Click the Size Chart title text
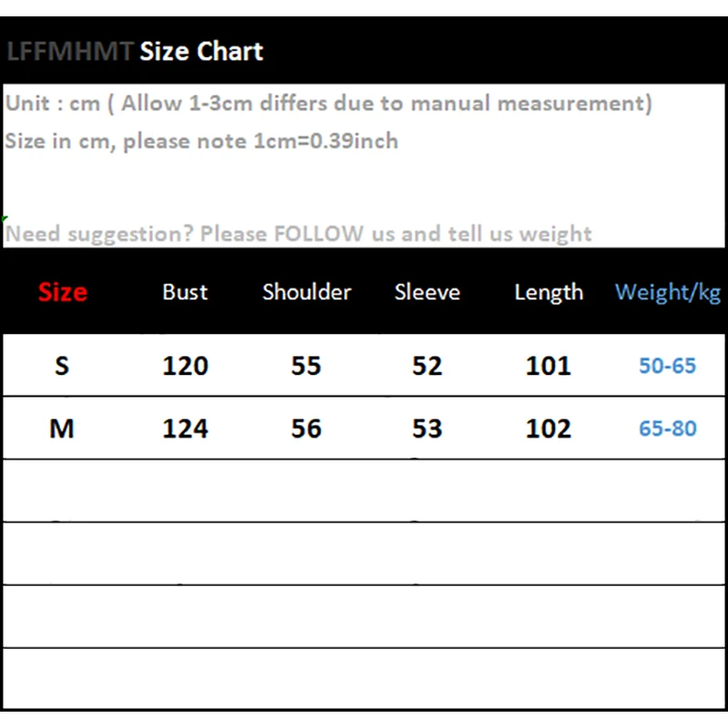 201,51
